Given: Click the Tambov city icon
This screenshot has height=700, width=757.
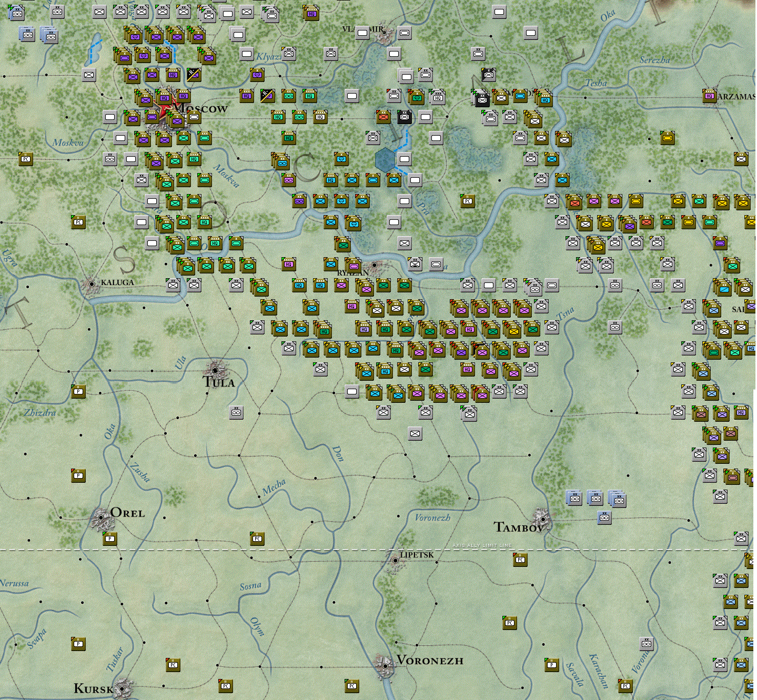Looking at the screenshot, I should (542, 519).
